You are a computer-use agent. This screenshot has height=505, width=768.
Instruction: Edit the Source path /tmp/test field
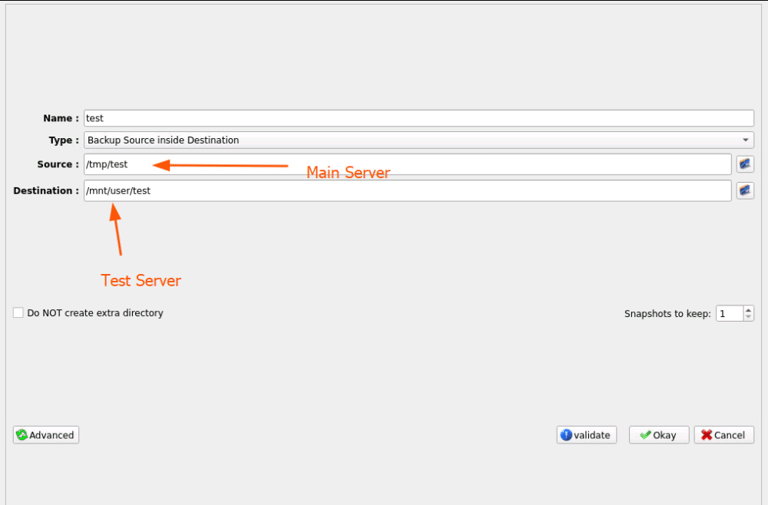coord(408,164)
